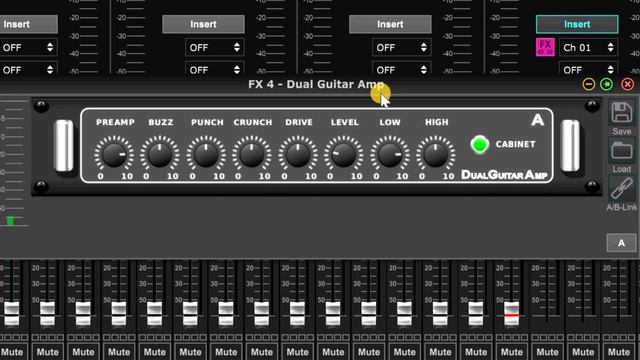This screenshot has height=360, width=640.
Task: Open the second strip's lower OFF dropdown
Action: pyautogui.click(x=215, y=69)
